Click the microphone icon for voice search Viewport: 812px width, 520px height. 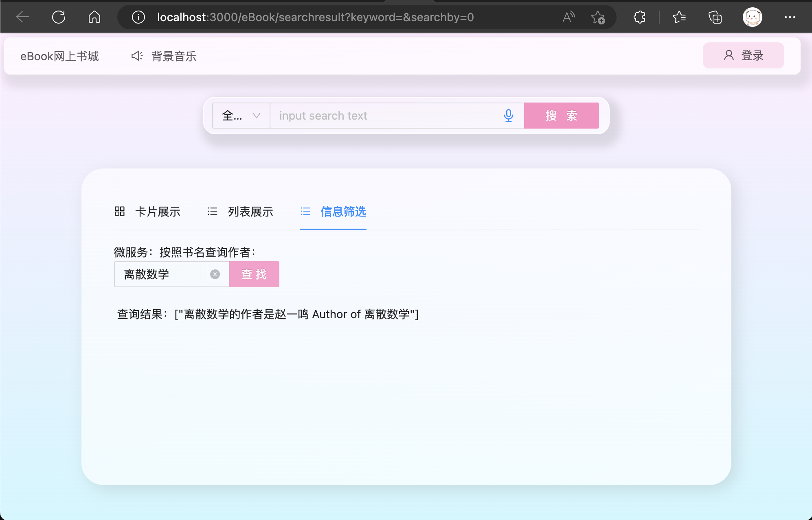tap(509, 116)
